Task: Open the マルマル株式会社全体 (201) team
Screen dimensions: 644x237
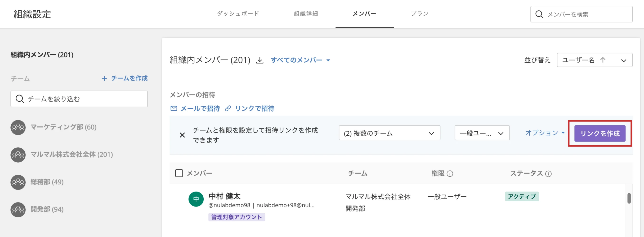Action: pyautogui.click(x=72, y=155)
